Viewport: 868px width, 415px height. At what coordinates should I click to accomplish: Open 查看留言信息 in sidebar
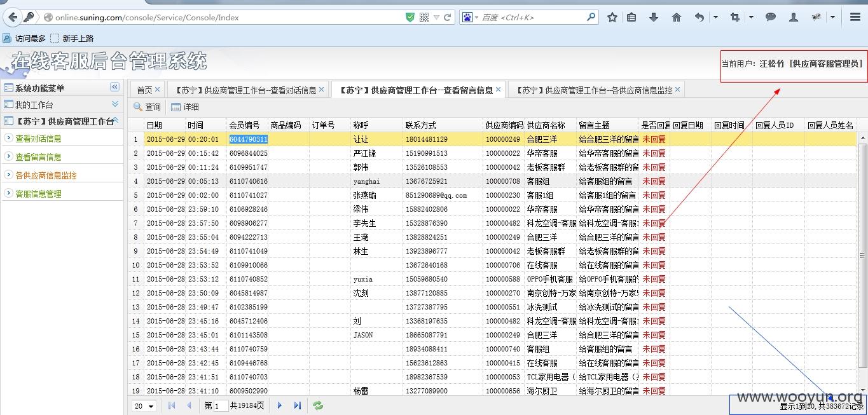pyautogui.click(x=38, y=157)
